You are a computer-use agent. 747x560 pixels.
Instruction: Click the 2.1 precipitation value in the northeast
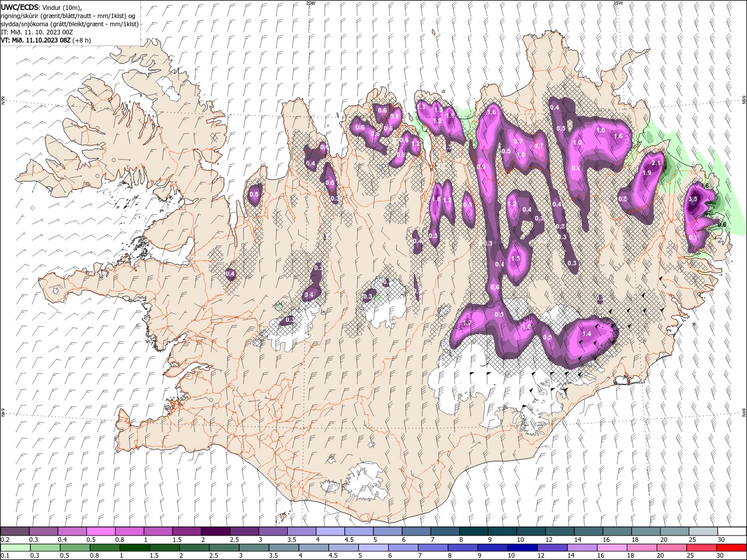point(655,163)
